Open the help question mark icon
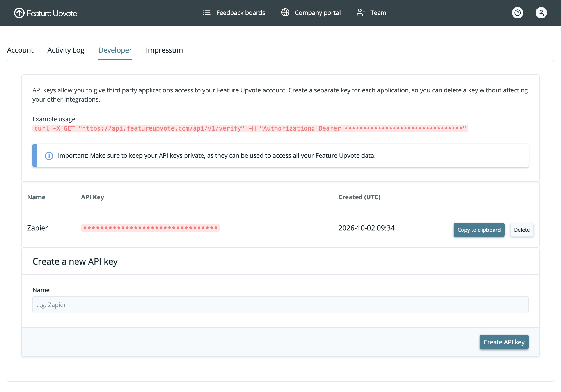The height and width of the screenshot is (392, 561). point(517,13)
